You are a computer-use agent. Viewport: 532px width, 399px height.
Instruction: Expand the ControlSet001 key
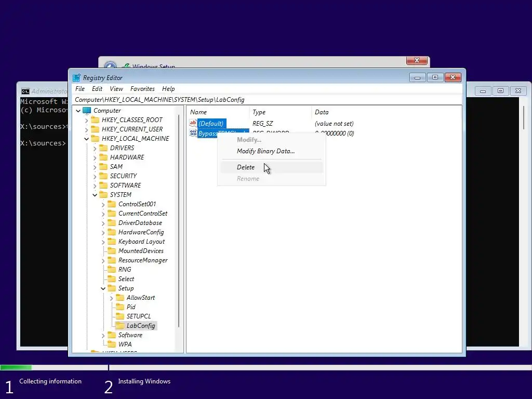(103, 204)
